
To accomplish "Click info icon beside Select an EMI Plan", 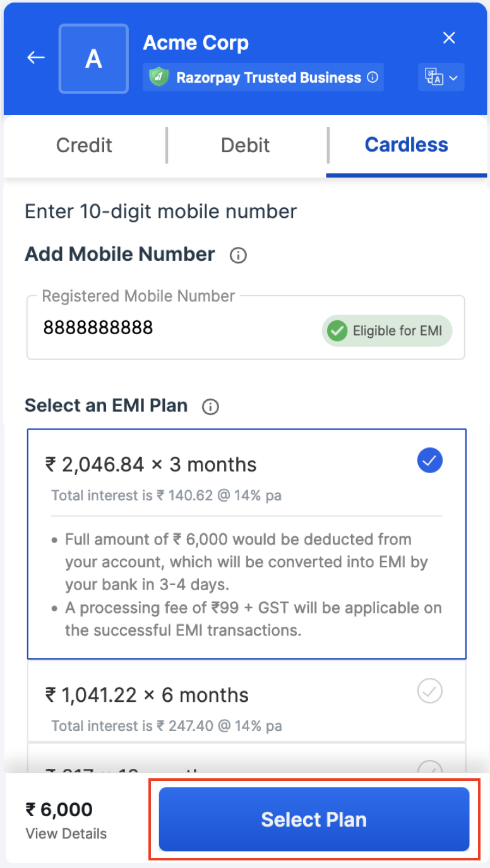I will tap(210, 407).
